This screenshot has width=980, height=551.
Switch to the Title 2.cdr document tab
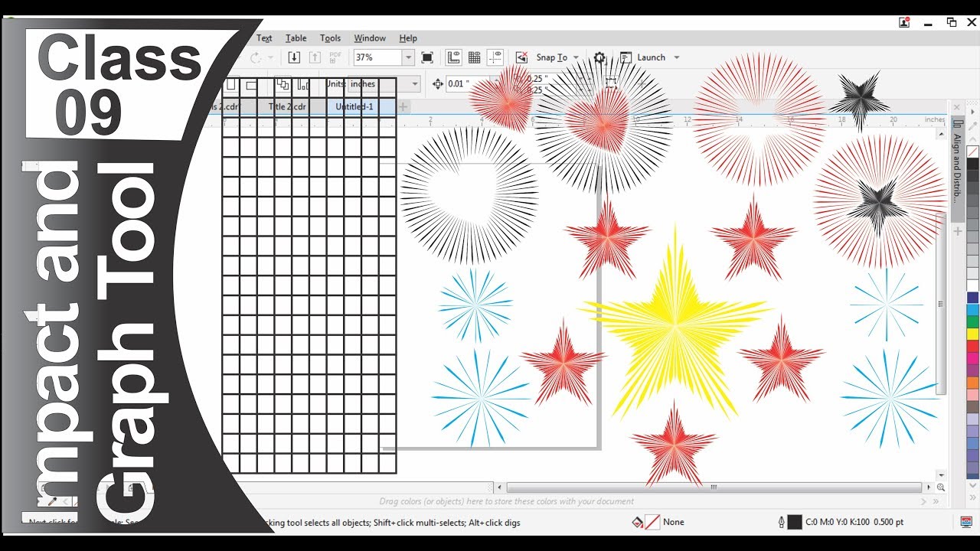tap(287, 106)
